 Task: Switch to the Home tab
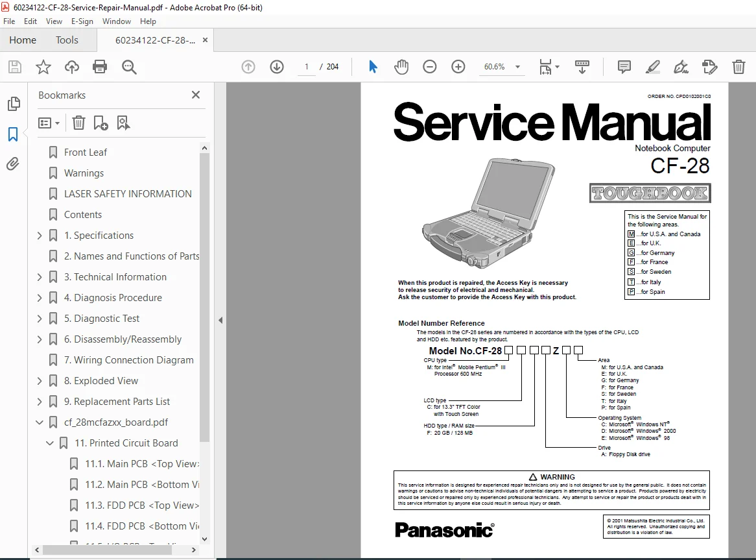[23, 40]
